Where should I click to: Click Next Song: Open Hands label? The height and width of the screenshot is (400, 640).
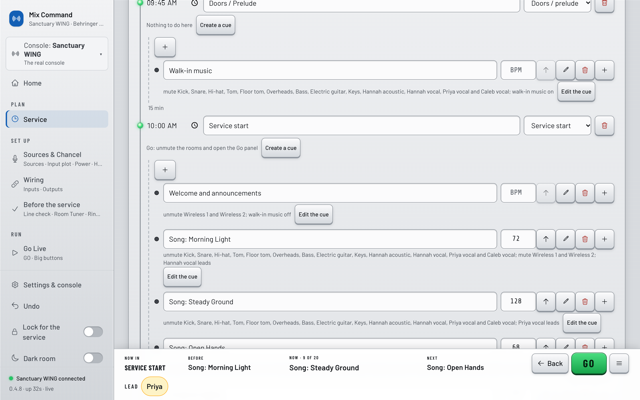click(455, 367)
